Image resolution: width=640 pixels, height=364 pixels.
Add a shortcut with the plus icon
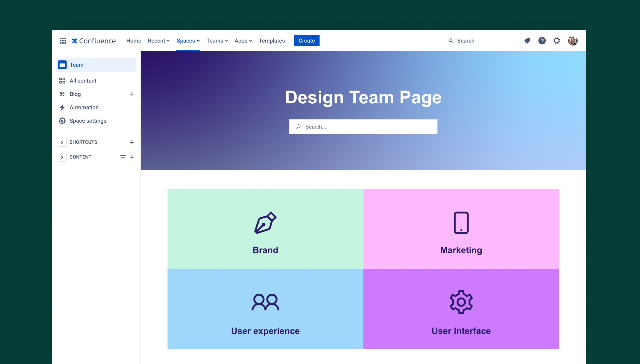point(132,142)
